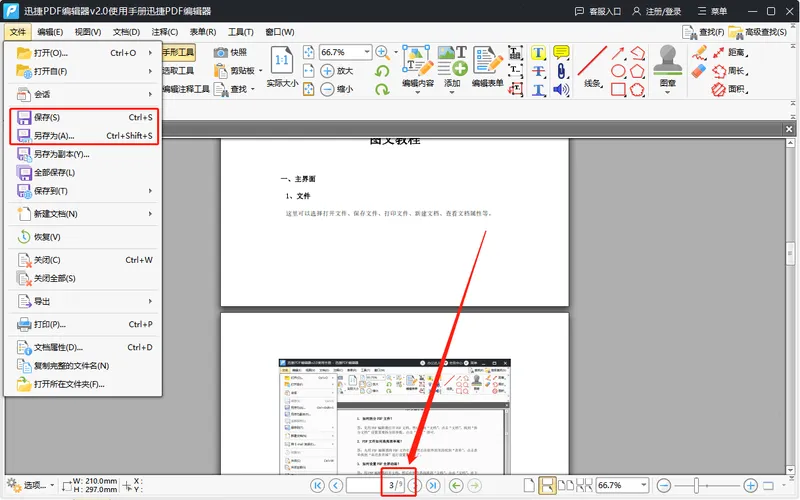Activate the Hand Tool (手形工具) toggle

click(x=179, y=52)
